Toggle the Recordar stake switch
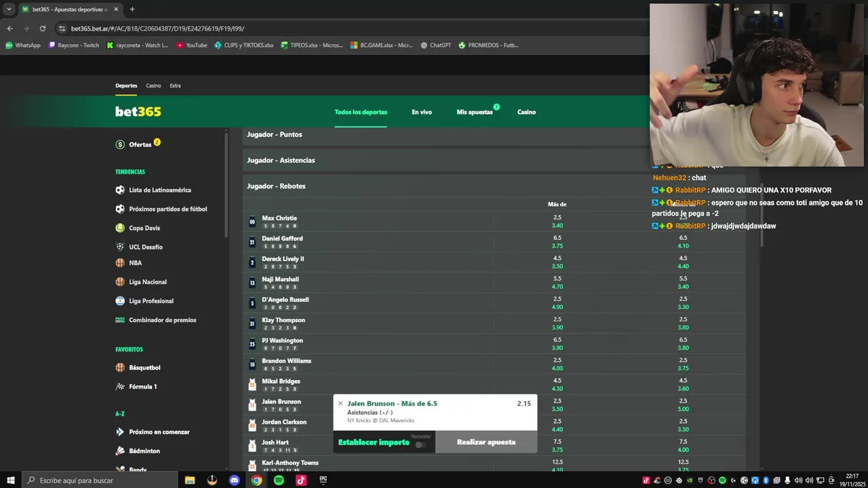 420,445
